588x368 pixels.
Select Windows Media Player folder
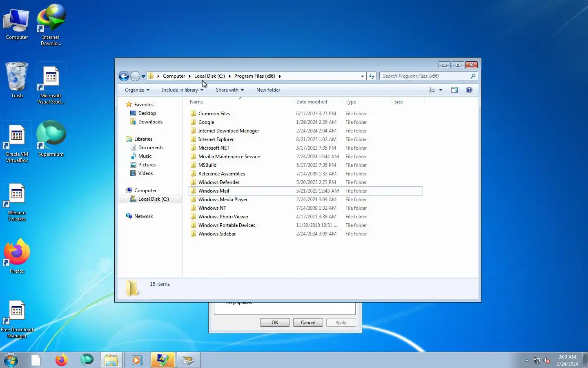point(306,200)
